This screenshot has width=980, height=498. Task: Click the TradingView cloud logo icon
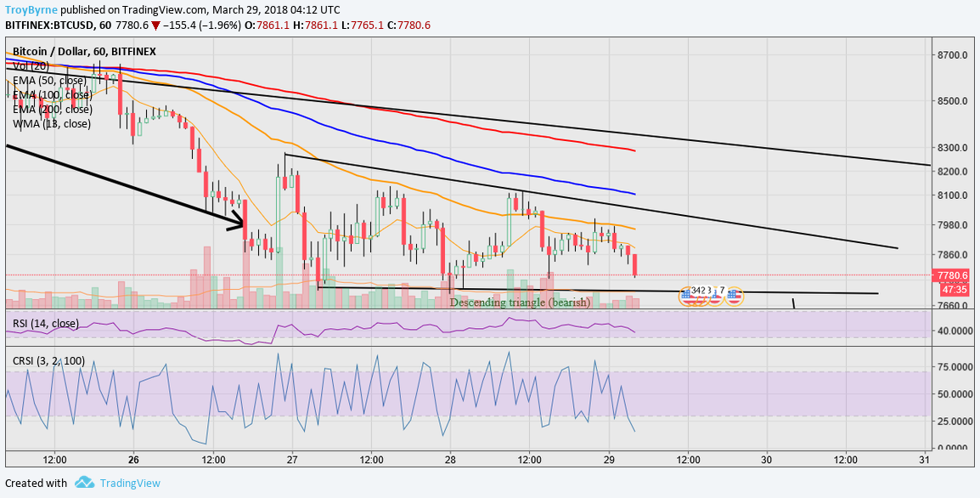click(x=84, y=483)
